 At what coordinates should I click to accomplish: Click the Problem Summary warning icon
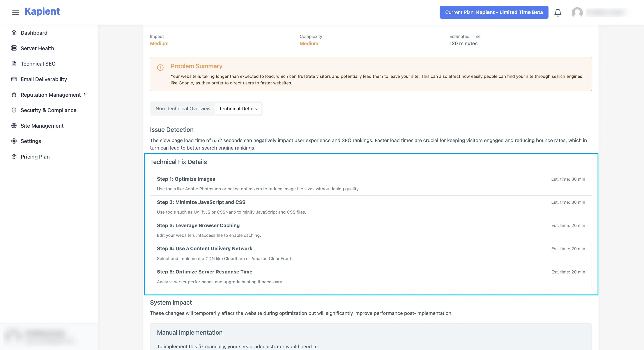tap(160, 67)
